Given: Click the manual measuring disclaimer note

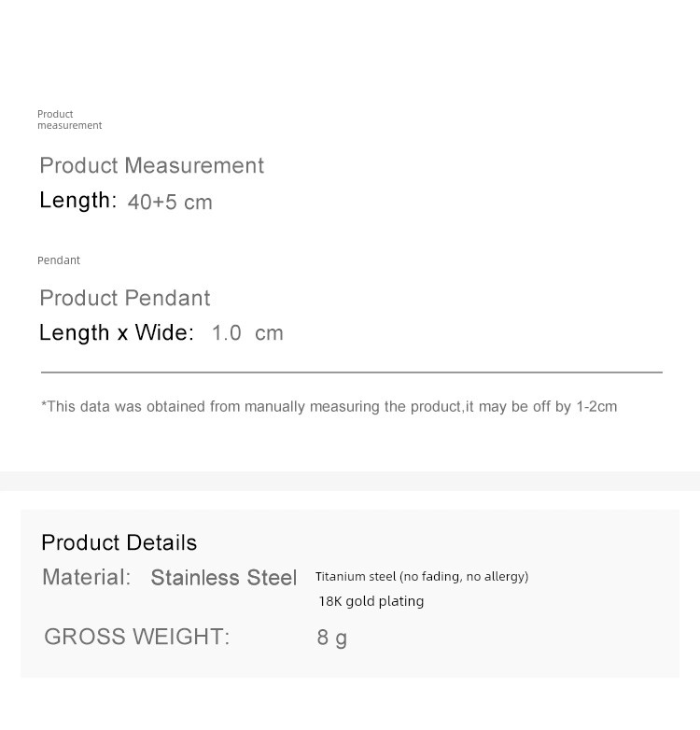Looking at the screenshot, I should pyautogui.click(x=329, y=406).
